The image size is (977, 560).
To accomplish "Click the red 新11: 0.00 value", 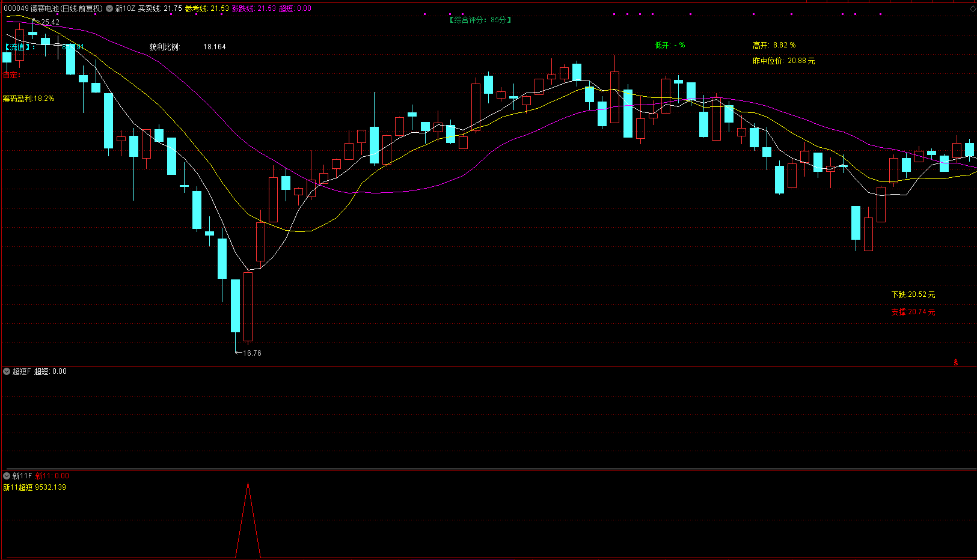I will tap(52, 476).
